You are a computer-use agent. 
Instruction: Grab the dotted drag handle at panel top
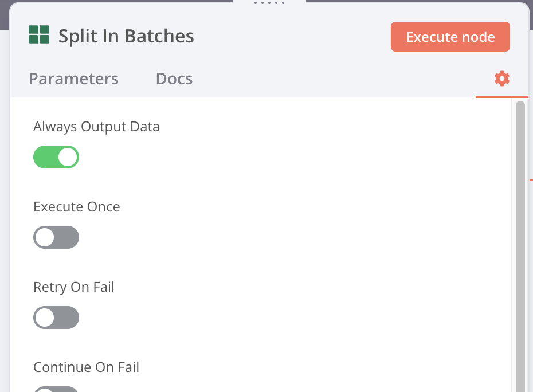[x=269, y=3]
